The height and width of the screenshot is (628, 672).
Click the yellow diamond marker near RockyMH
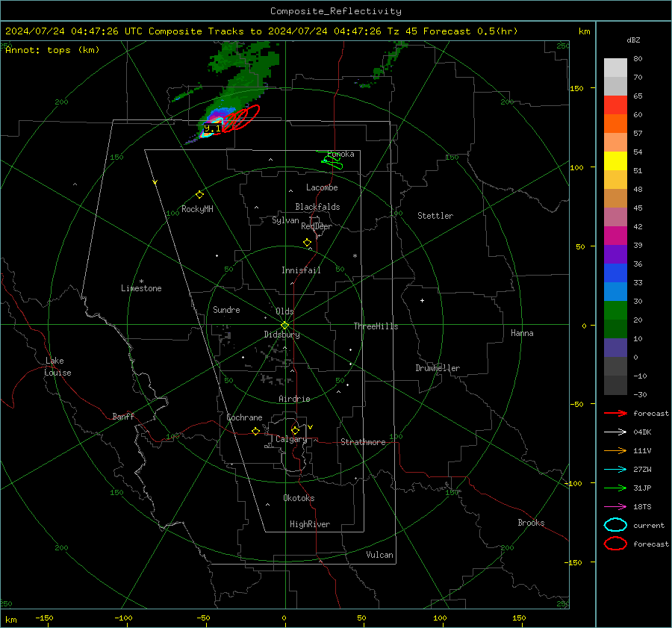(199, 195)
